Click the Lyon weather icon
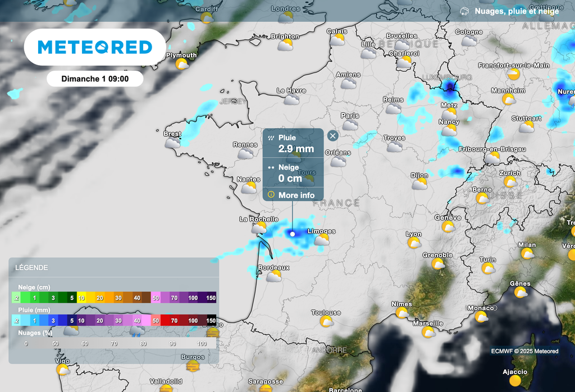The image size is (575, 392). tap(414, 243)
